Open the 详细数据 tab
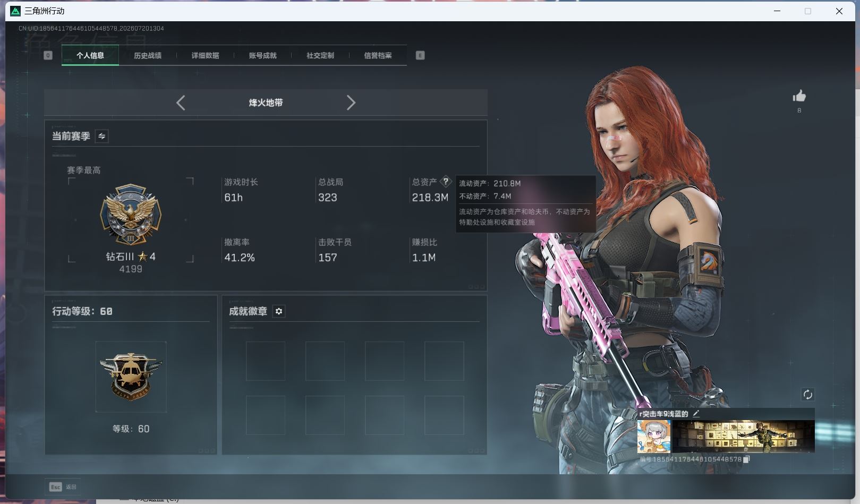Screen dimensions: 860x504 pyautogui.click(x=205, y=55)
